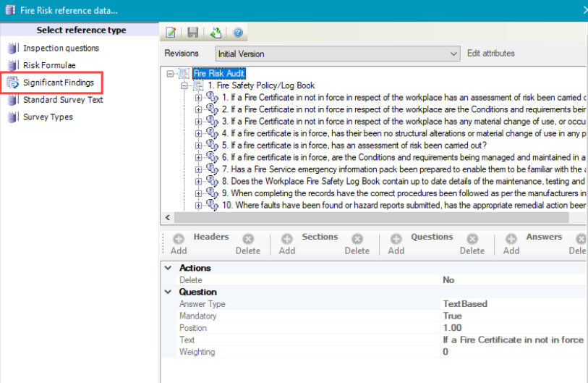This screenshot has height=383, width=588.
Task: Open Help via the question mark icon
Action: coord(237,33)
